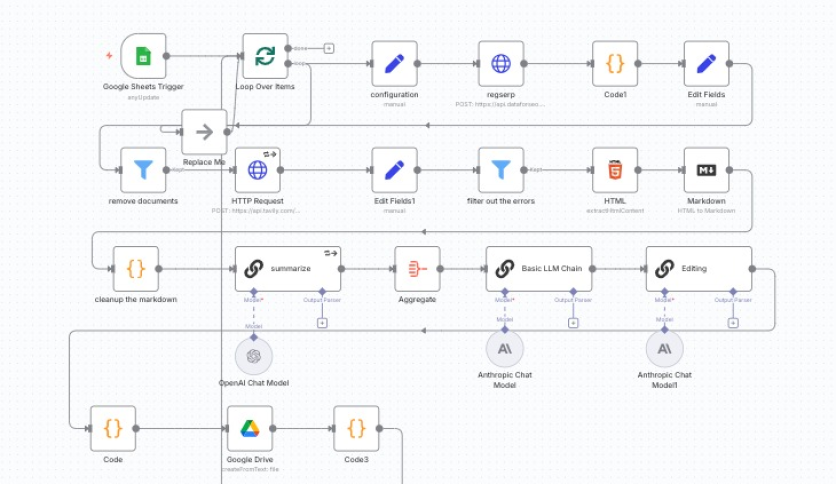Open the Code1 node
The width and height of the screenshot is (836, 484).
coord(615,63)
